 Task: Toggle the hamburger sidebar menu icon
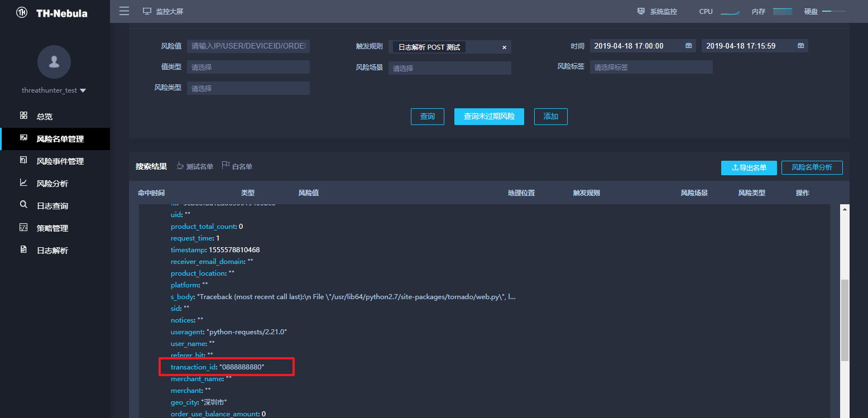124,11
